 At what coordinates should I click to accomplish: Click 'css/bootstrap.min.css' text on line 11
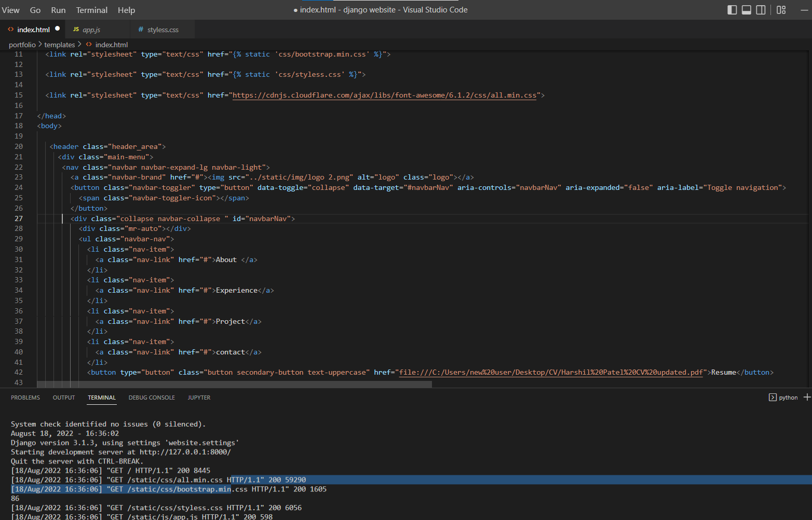322,54
